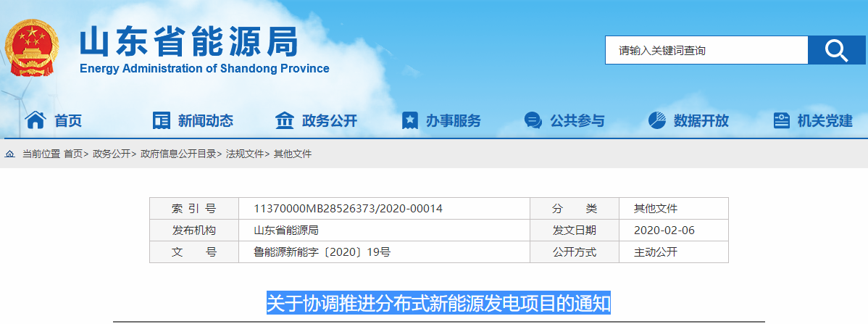
Task: Click the chat bubble icon beside 公共参与
Action: (533, 120)
